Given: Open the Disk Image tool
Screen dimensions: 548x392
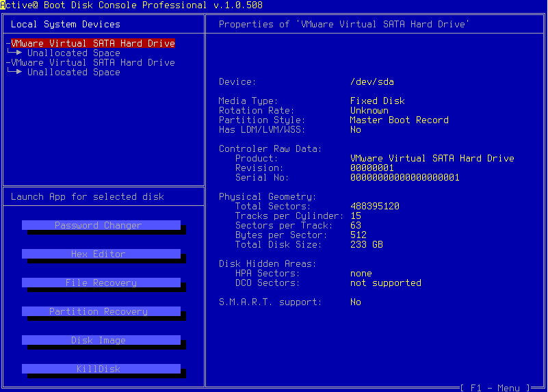Looking at the screenshot, I should [101, 340].
